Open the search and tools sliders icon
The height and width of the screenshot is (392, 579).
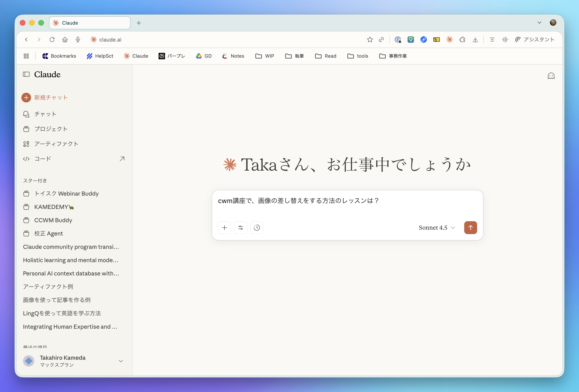pos(241,228)
